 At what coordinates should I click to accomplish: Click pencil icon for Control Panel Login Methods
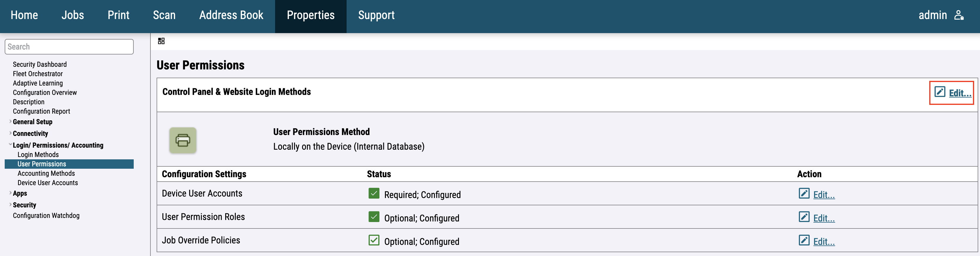pos(940,92)
